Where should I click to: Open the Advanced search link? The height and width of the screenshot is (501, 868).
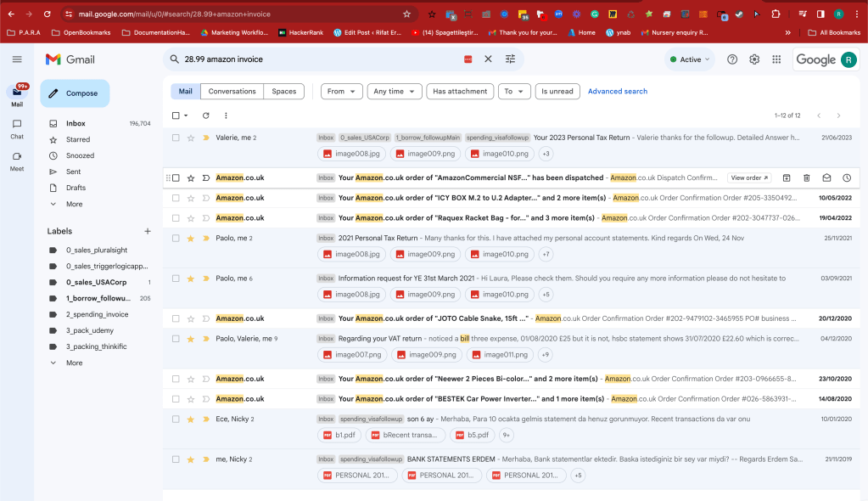click(x=617, y=92)
